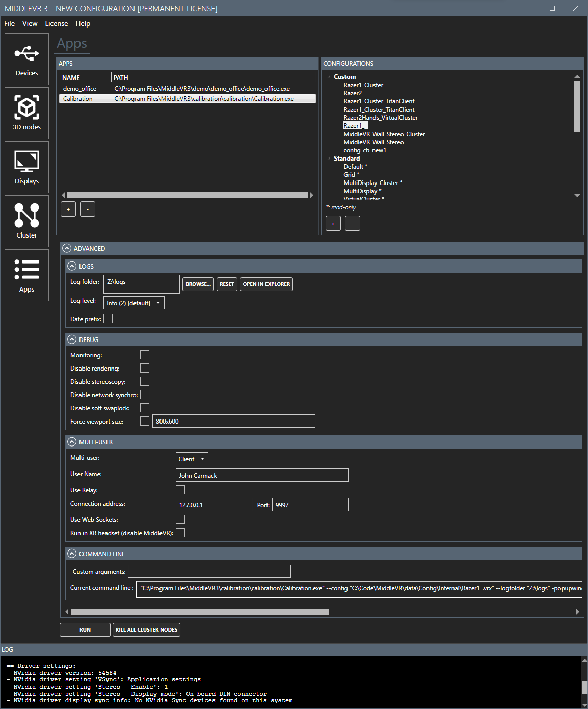This screenshot has width=588, height=709.
Task: Remove configuration with minus button
Action: (x=353, y=223)
